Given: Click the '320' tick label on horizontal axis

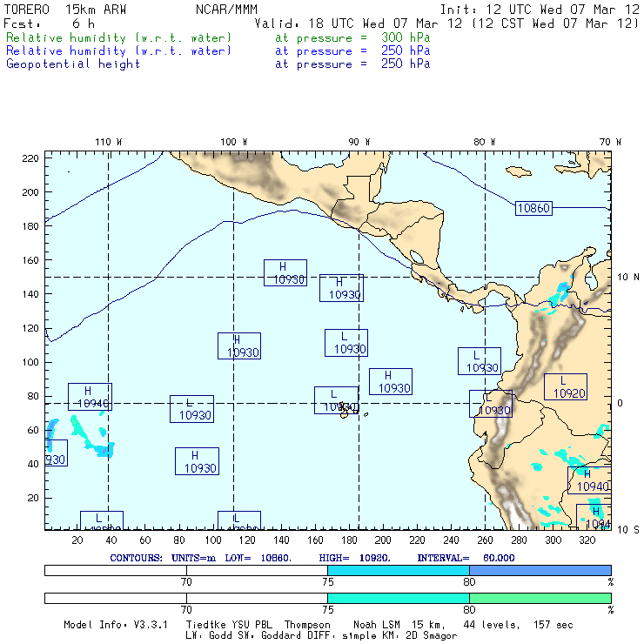Looking at the screenshot, I should 587,540.
